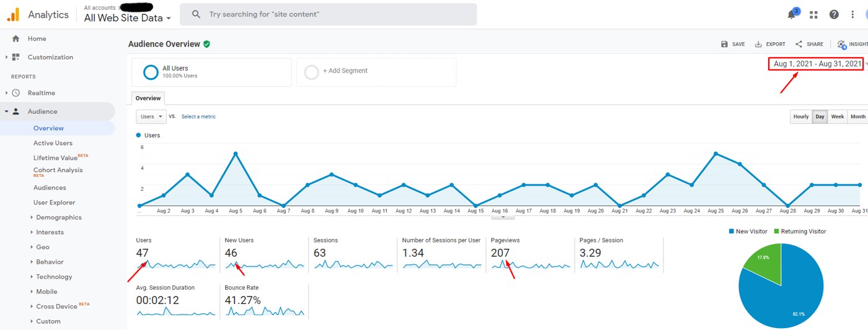Click the Save floppy disk icon
The image size is (868, 330).
point(724,44)
